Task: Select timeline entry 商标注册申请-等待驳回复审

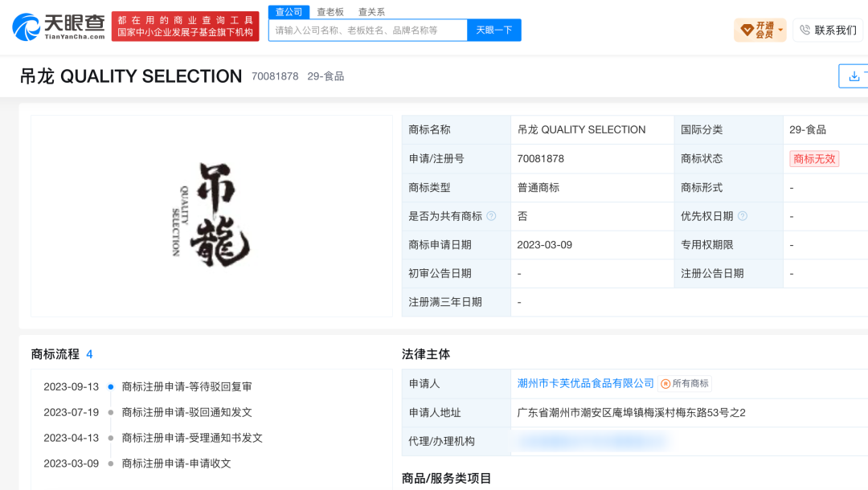Action: pyautogui.click(x=186, y=386)
